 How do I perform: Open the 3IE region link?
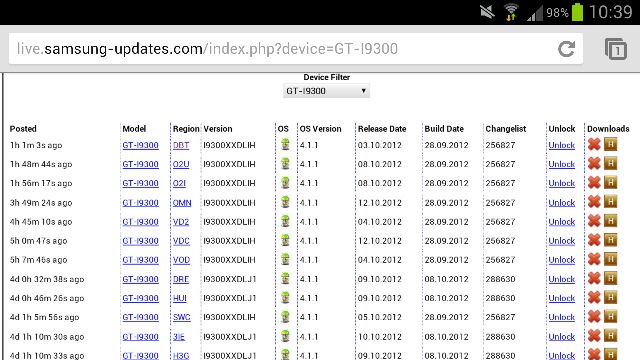[x=179, y=337]
